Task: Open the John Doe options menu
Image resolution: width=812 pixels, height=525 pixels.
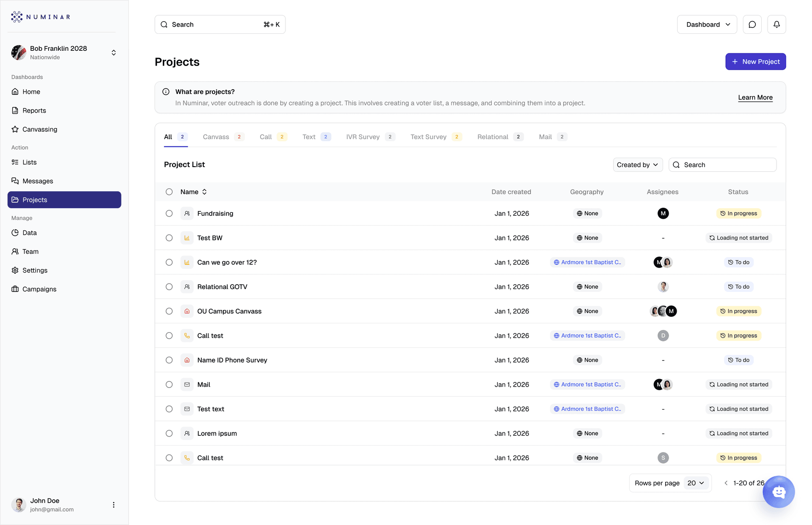Action: pos(113,505)
